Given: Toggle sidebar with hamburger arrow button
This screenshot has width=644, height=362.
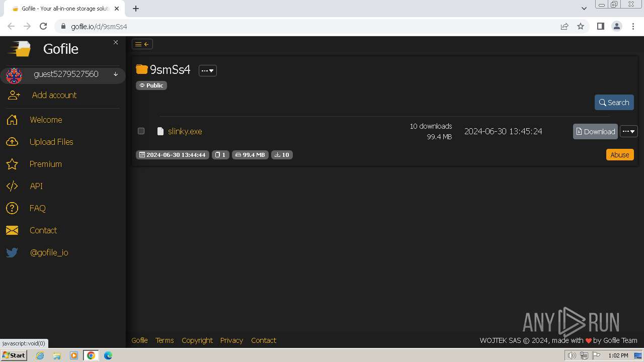Looking at the screenshot, I should click(x=142, y=44).
